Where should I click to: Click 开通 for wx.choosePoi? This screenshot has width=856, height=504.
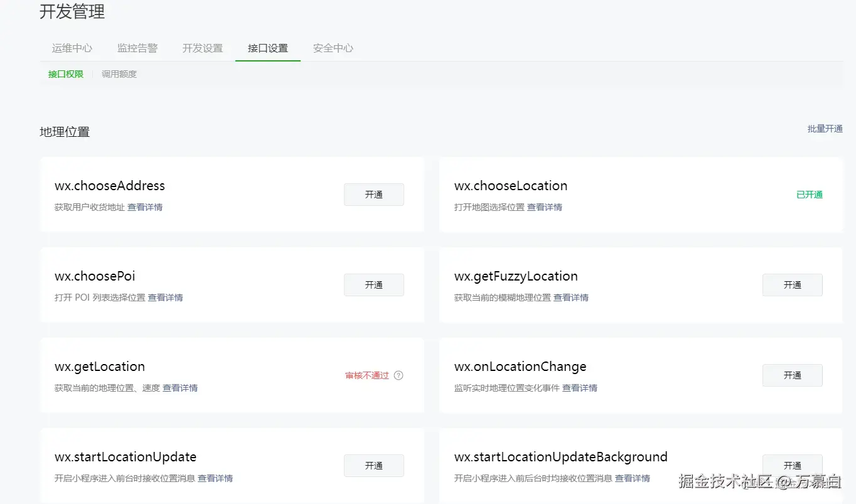(374, 285)
